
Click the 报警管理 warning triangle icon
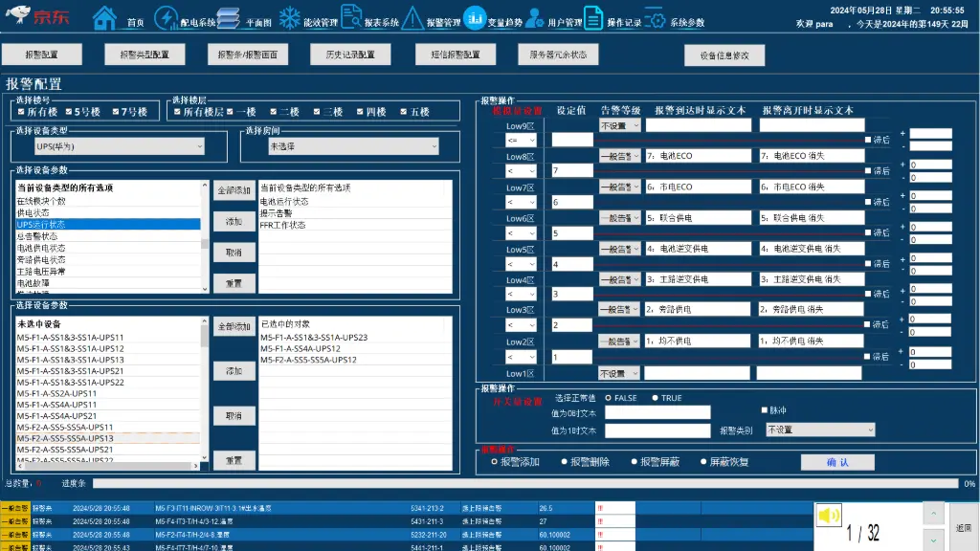[x=412, y=17]
